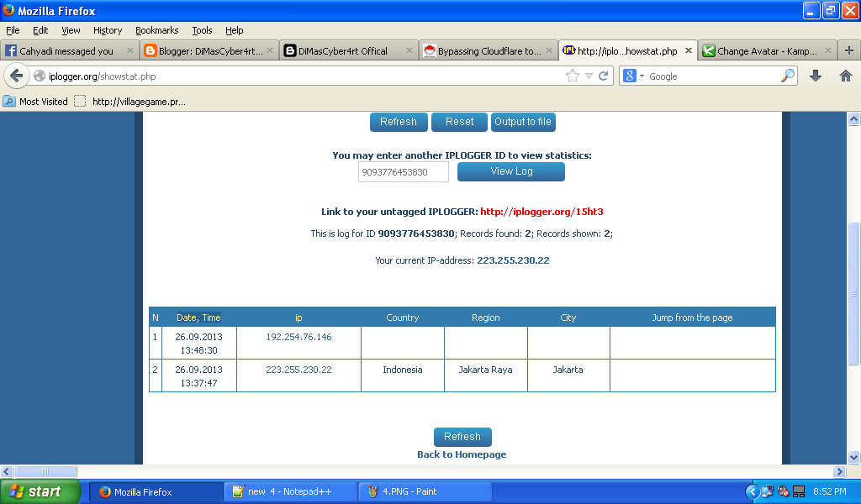Click the horizontal scrollbar left arrow

point(7,471)
